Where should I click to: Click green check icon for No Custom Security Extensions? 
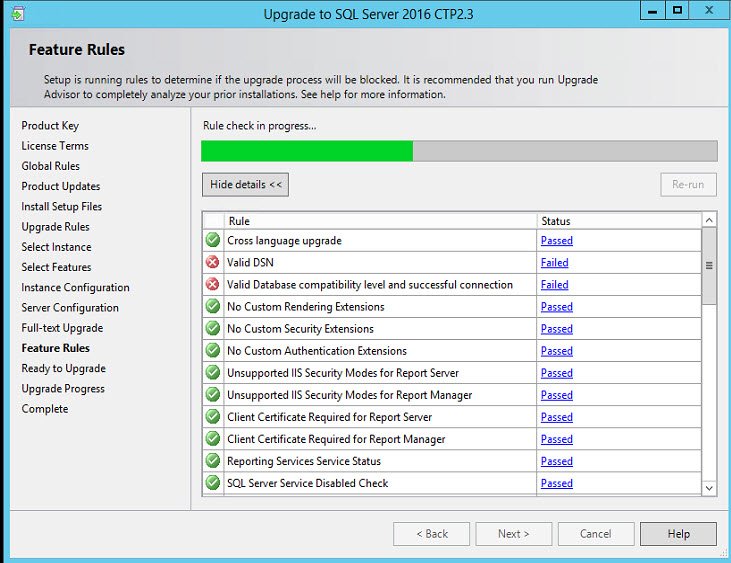(213, 328)
